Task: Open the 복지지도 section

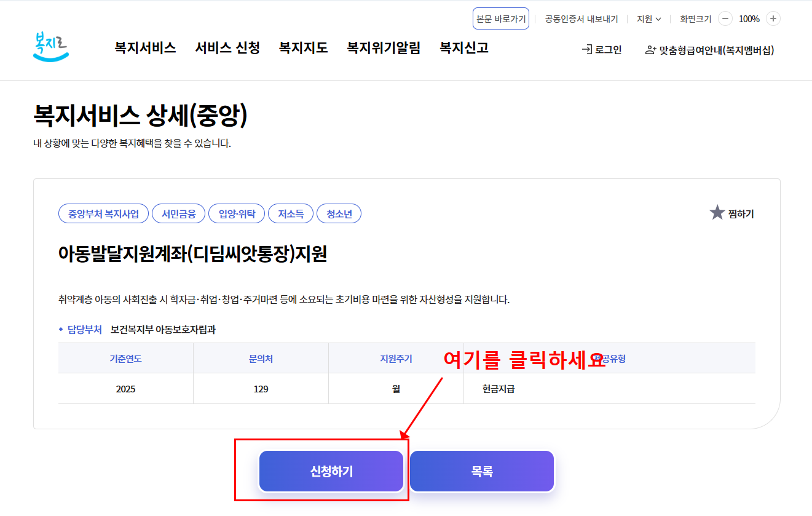Action: (x=302, y=47)
